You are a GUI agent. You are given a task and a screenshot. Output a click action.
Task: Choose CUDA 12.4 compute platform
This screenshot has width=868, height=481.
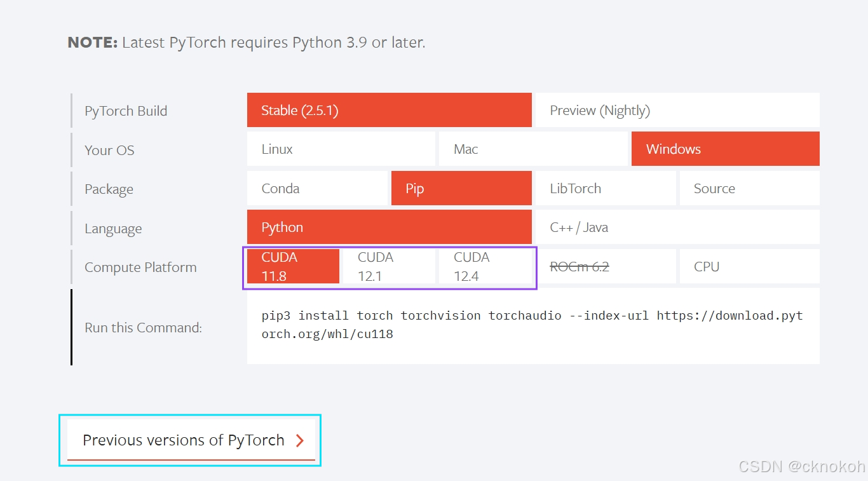click(x=485, y=266)
